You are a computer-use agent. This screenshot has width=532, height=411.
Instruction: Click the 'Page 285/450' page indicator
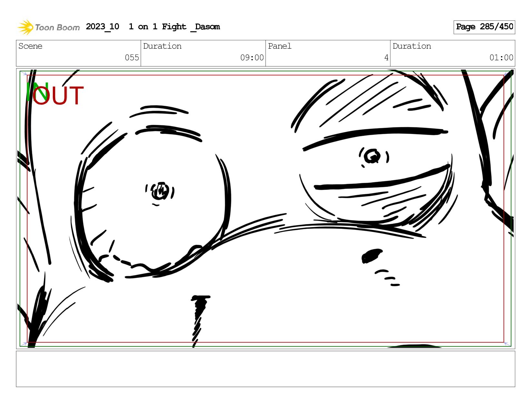(484, 27)
